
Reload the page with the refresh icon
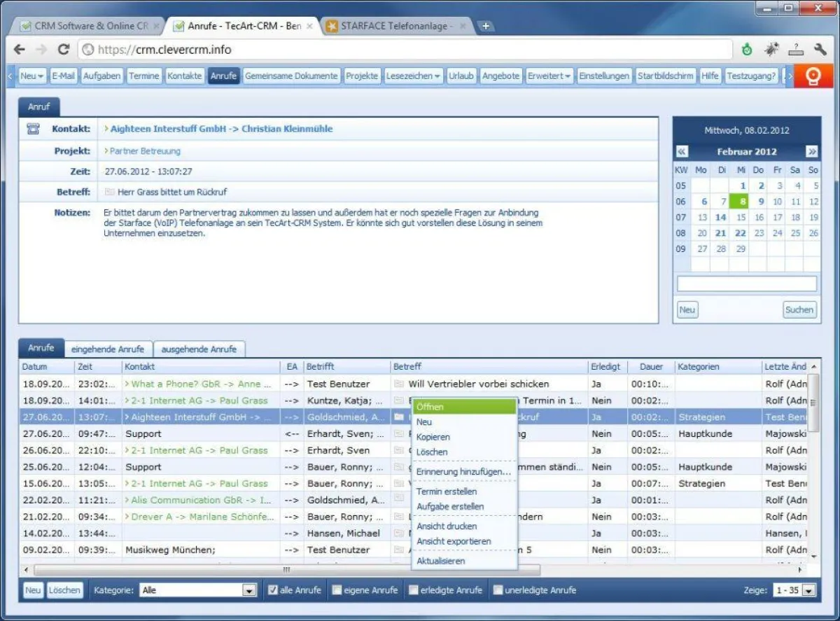click(64, 50)
